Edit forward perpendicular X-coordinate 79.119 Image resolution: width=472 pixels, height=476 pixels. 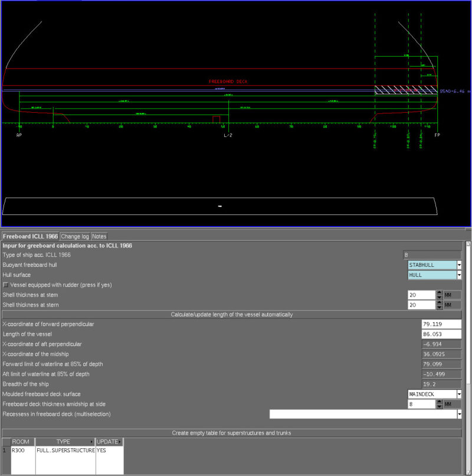(441, 324)
